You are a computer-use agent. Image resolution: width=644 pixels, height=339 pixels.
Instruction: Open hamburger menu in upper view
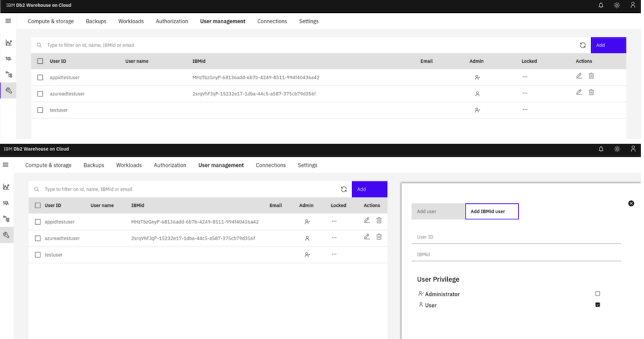[x=8, y=21]
